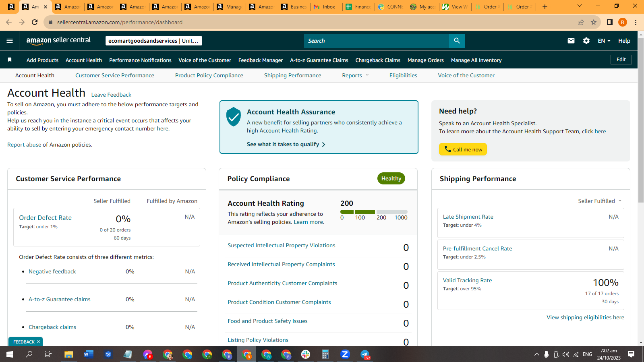Click the Account Health Rating progress bar

374,212
